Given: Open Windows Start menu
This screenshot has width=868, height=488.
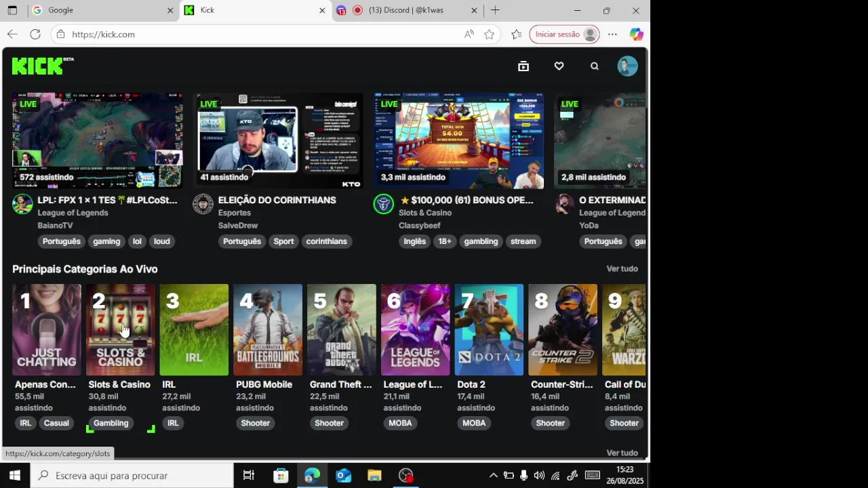Looking at the screenshot, I should coord(14,476).
